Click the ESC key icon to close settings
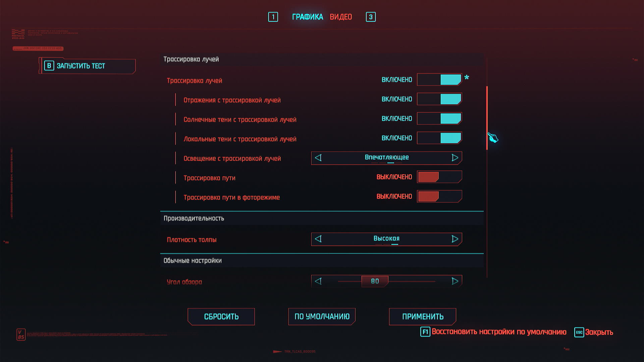This screenshot has width=644, height=362. coord(579,332)
